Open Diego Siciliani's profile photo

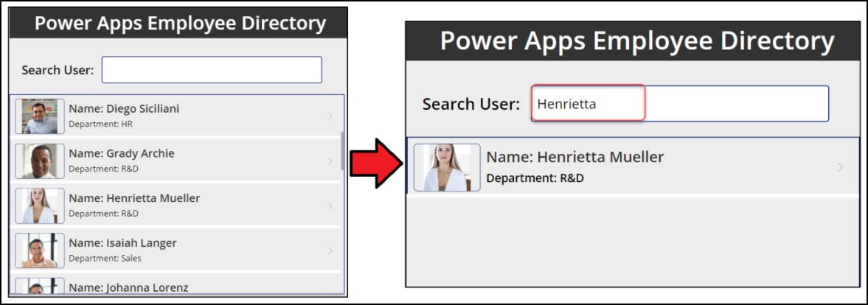40,116
